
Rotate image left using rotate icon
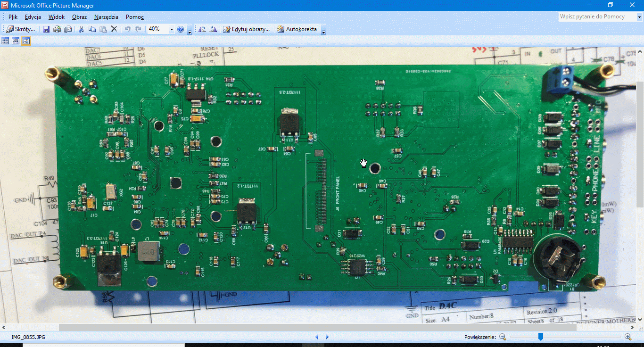pyautogui.click(x=202, y=29)
